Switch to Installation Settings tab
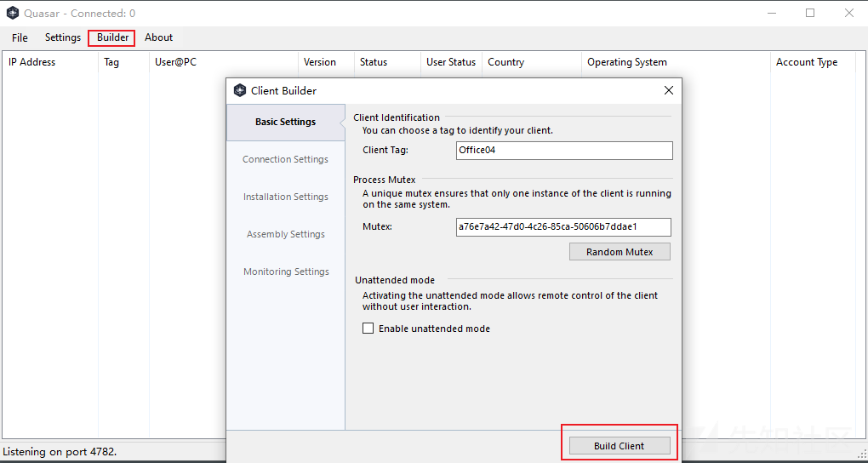The image size is (868, 463). (x=286, y=197)
